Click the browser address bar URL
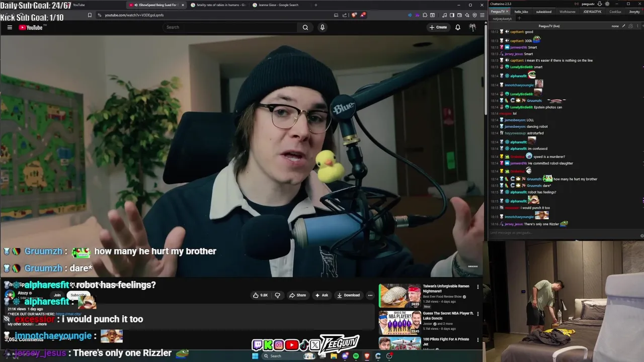Screen dimensions: 644x362 134,15
